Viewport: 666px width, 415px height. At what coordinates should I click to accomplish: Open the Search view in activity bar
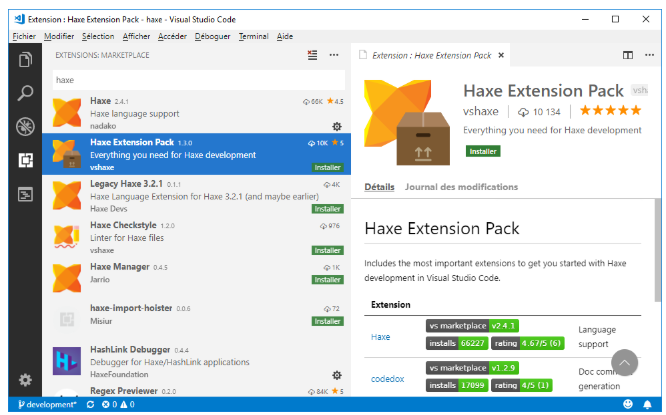click(x=25, y=93)
